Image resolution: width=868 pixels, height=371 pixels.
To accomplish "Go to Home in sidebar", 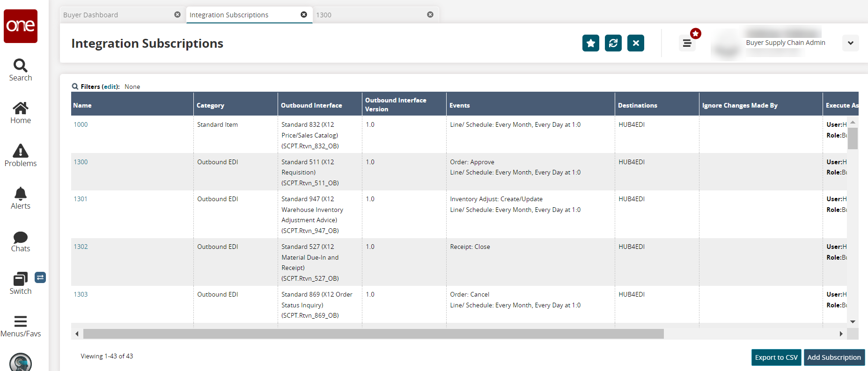I will tap(21, 113).
